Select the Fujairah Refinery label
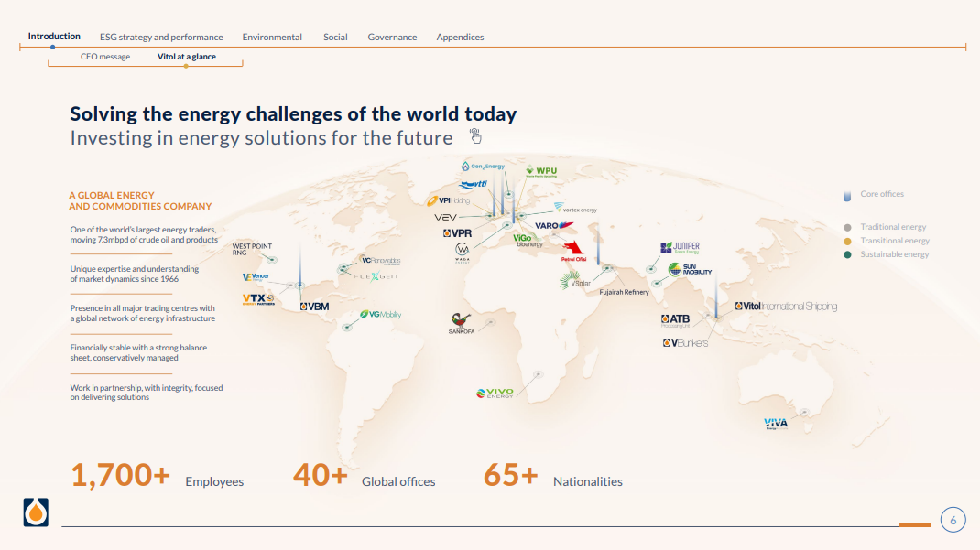Image resolution: width=980 pixels, height=550 pixels. [x=624, y=292]
